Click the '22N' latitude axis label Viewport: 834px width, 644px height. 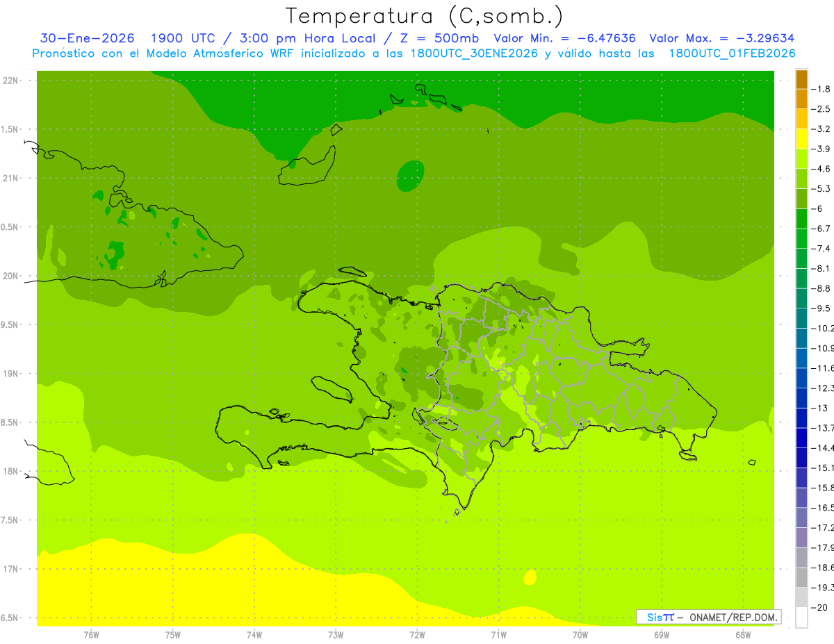(12, 81)
